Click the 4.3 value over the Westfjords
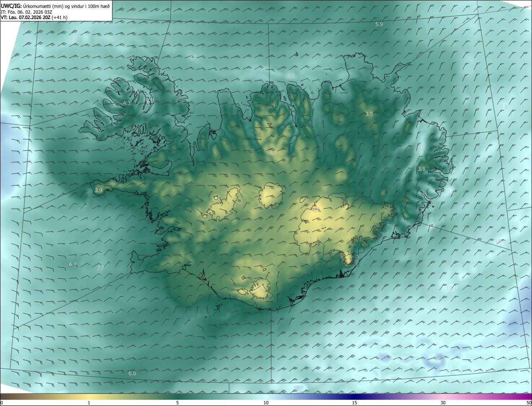 [126, 103]
